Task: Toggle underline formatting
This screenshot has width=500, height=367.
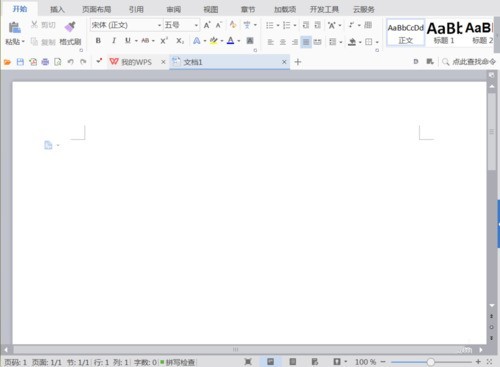Action: 128,41
